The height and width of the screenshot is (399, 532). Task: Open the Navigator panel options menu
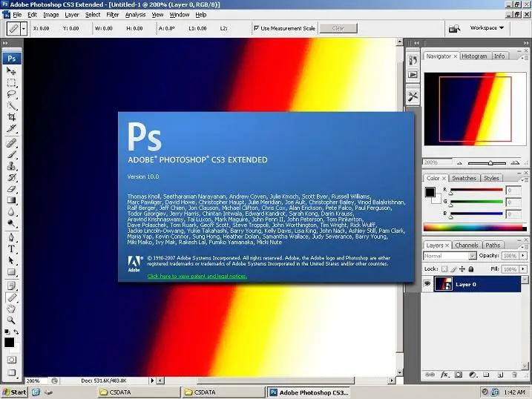point(524,58)
